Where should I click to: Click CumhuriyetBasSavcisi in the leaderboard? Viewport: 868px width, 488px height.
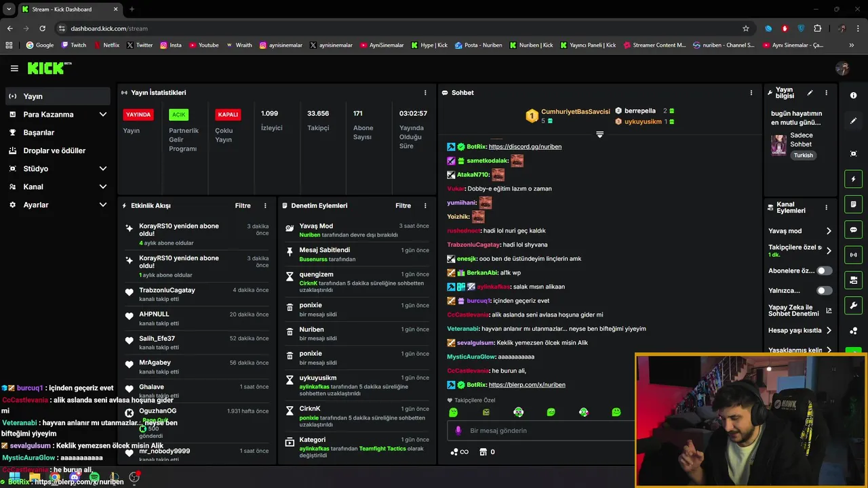coord(576,111)
